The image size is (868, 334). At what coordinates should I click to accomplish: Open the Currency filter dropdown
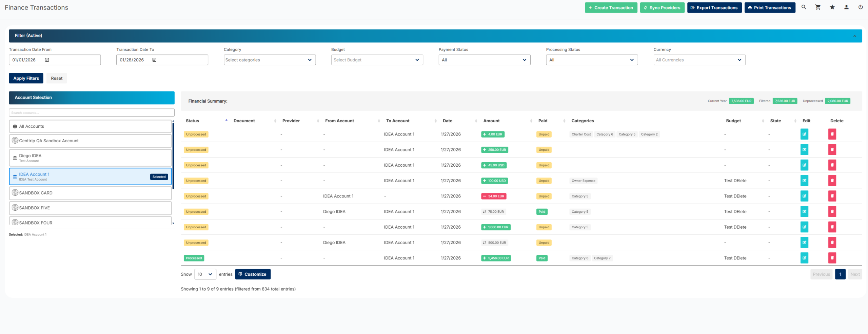tap(699, 60)
